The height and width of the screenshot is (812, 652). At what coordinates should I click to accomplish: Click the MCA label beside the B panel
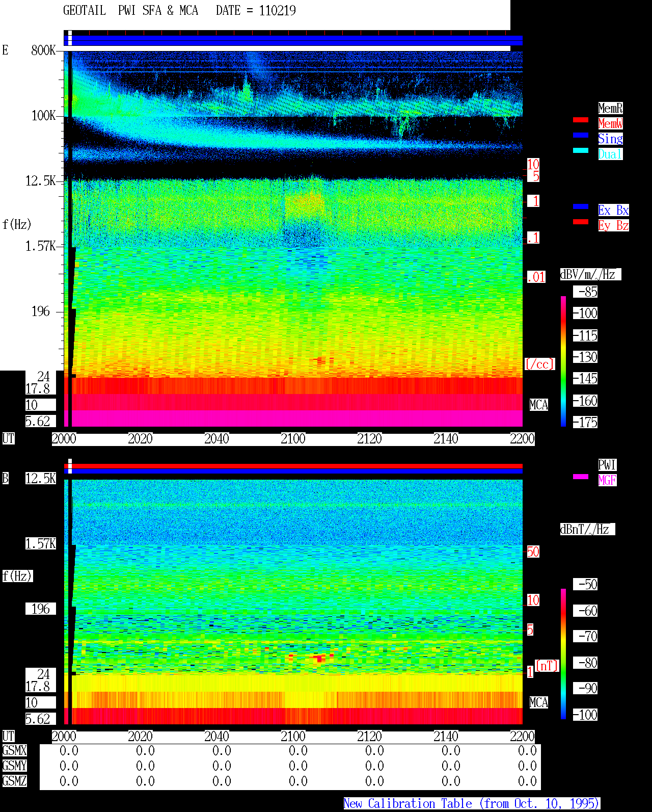tap(539, 702)
